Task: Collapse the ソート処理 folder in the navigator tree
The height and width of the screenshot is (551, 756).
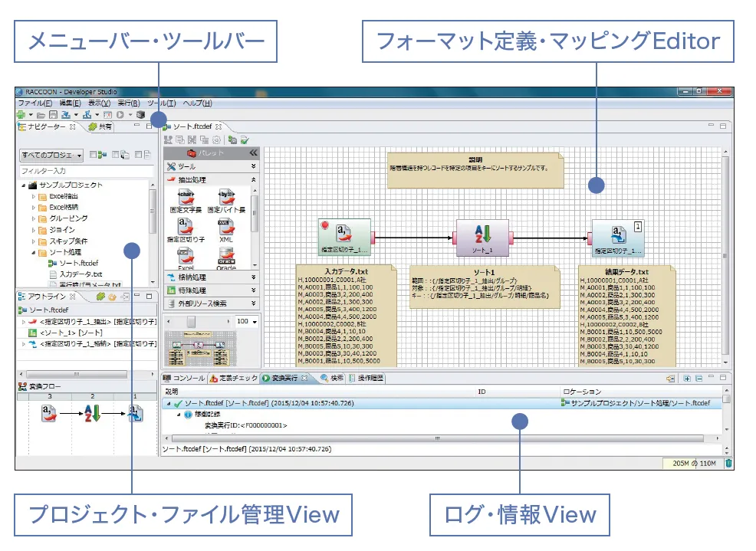Action: pyautogui.click(x=33, y=252)
